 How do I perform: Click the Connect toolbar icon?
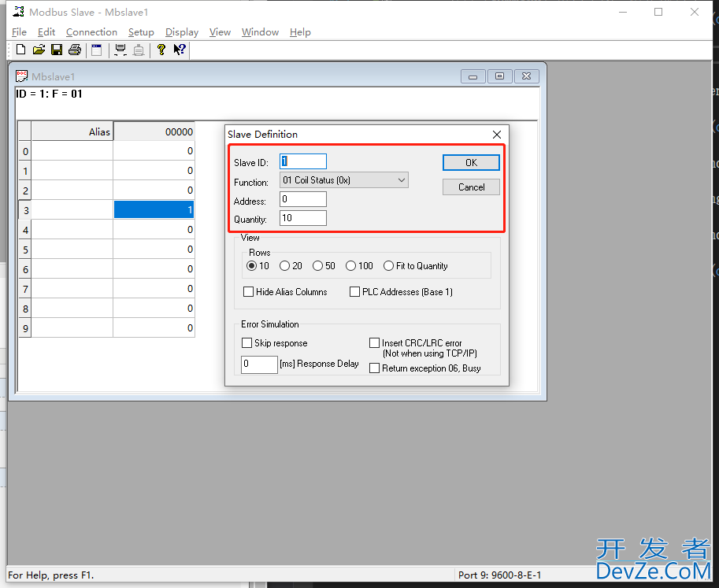click(x=120, y=50)
